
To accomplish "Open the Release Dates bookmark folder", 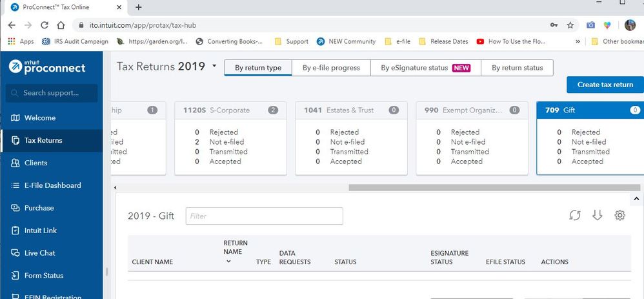I will tap(443, 41).
